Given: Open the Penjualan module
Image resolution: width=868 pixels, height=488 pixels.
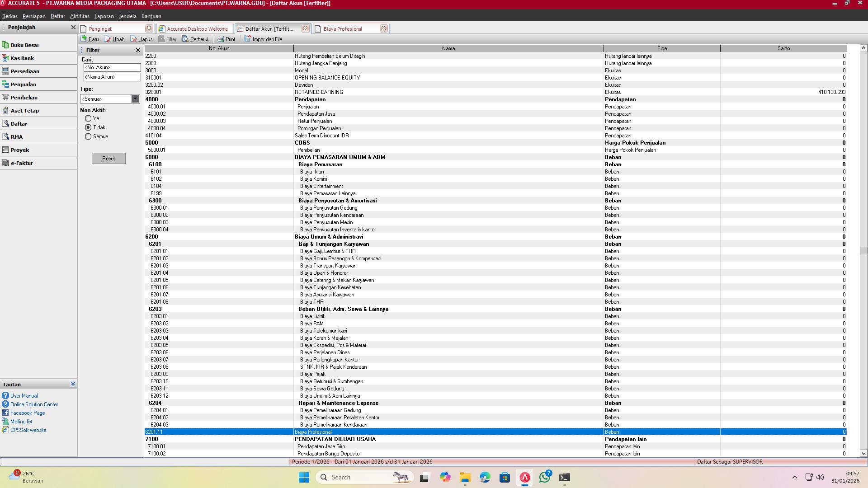Looking at the screenshot, I should pyautogui.click(x=24, y=84).
